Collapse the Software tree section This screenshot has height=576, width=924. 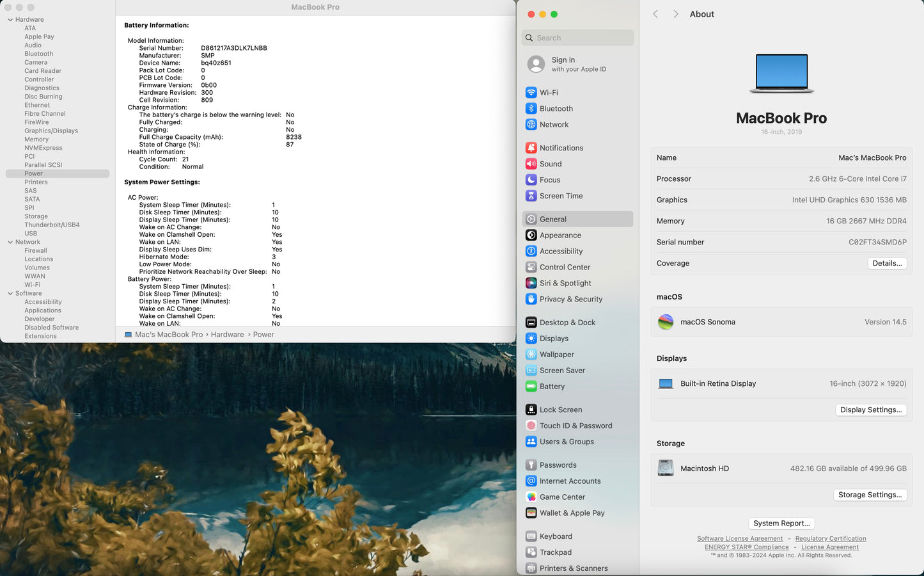pos(10,293)
